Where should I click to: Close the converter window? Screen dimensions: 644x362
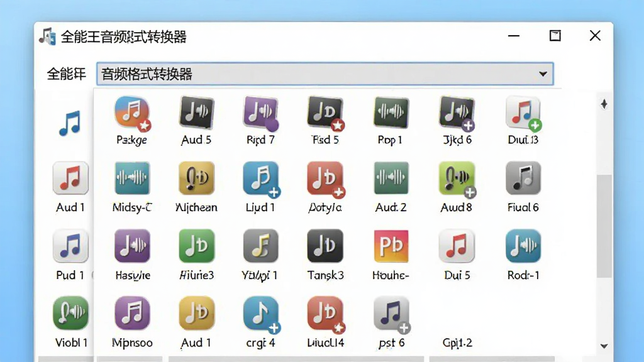(x=595, y=36)
